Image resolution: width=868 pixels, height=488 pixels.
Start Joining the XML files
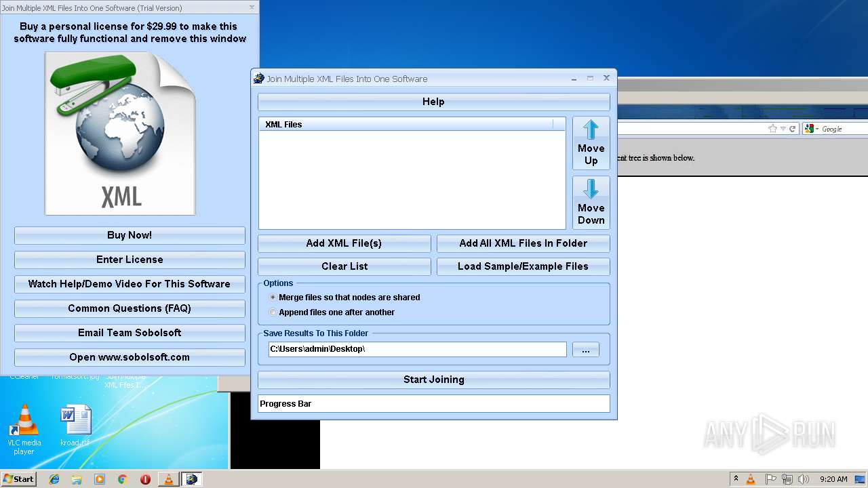433,380
